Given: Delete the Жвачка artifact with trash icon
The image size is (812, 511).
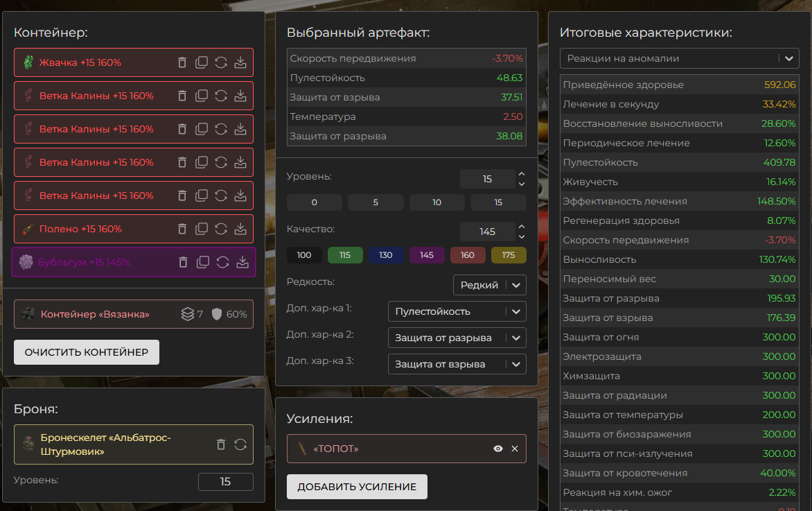Looking at the screenshot, I should 182,62.
